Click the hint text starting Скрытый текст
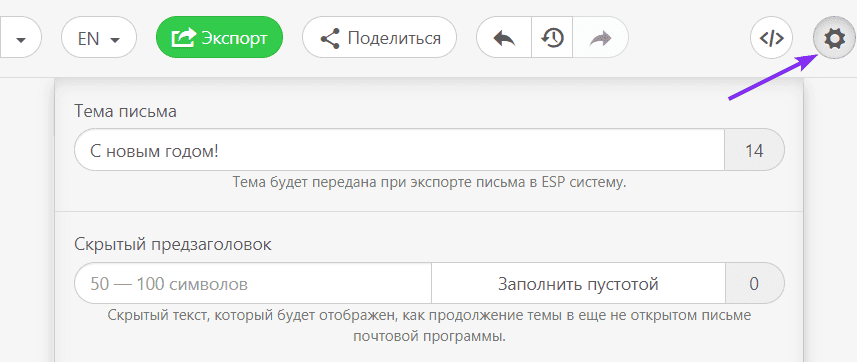Image resolution: width=857 pixels, height=362 pixels. [429, 325]
